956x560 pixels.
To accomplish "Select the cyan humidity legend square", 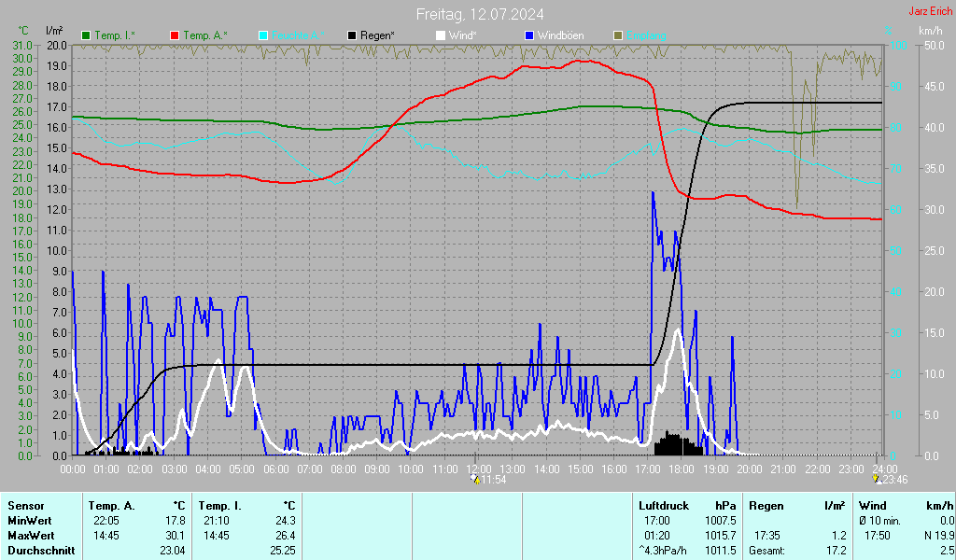I will 263,35.
